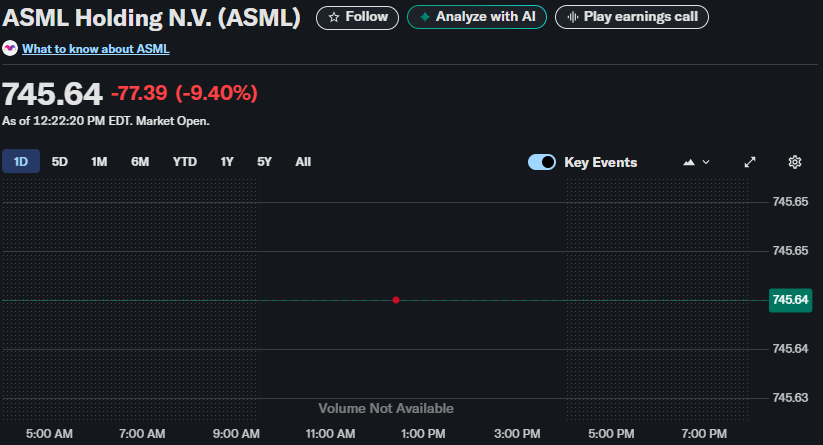Select the 1D chart range
The width and height of the screenshot is (823, 445).
21,162
